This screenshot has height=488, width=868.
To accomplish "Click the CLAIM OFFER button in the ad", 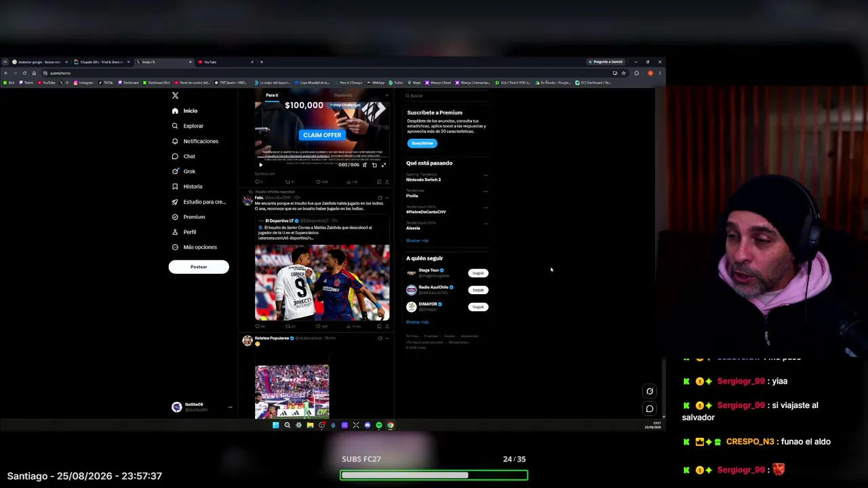I will pos(322,135).
